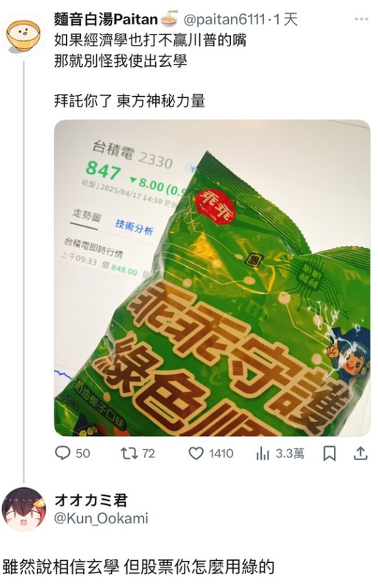
Task: Like the tweet with the heart icon
Action: tap(196, 453)
